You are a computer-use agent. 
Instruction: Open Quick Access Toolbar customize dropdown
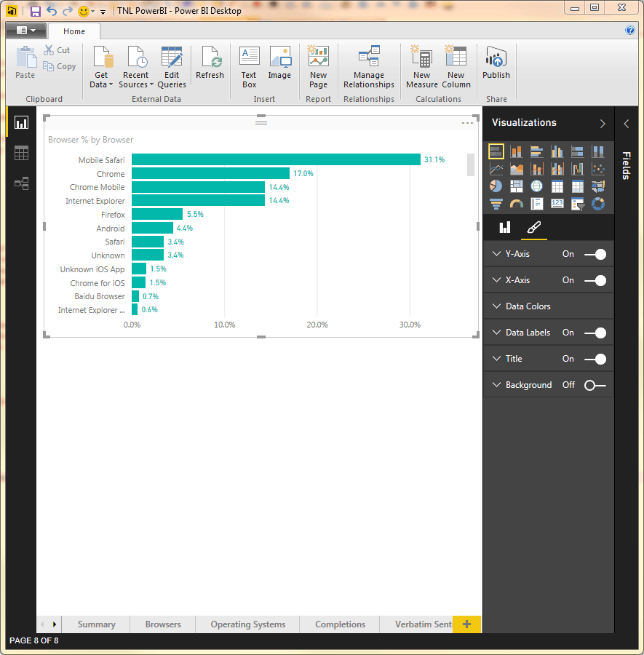click(103, 12)
